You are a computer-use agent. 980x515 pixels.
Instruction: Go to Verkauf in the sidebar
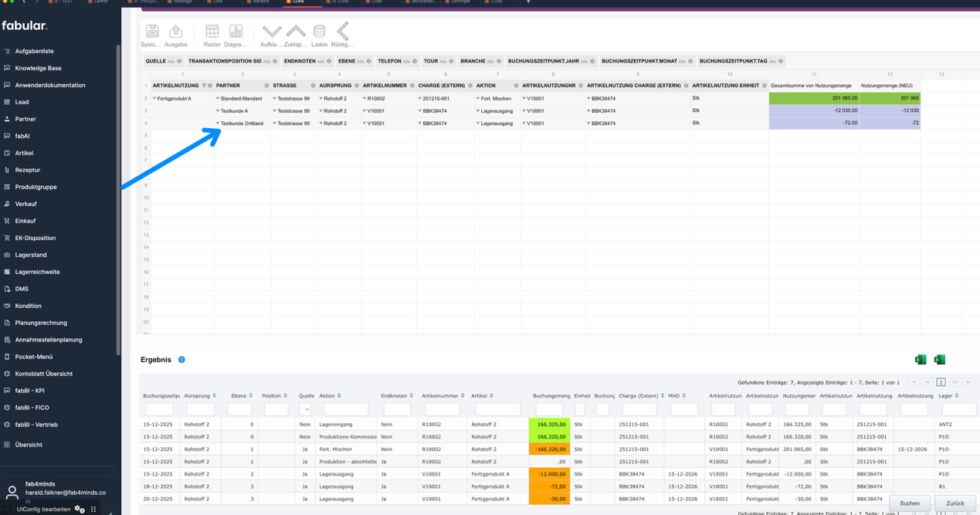pyautogui.click(x=25, y=204)
